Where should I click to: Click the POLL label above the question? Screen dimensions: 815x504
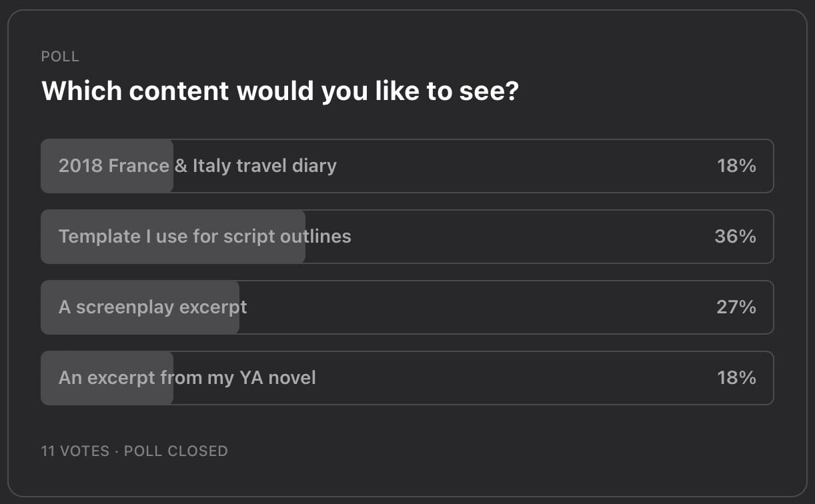[60, 57]
